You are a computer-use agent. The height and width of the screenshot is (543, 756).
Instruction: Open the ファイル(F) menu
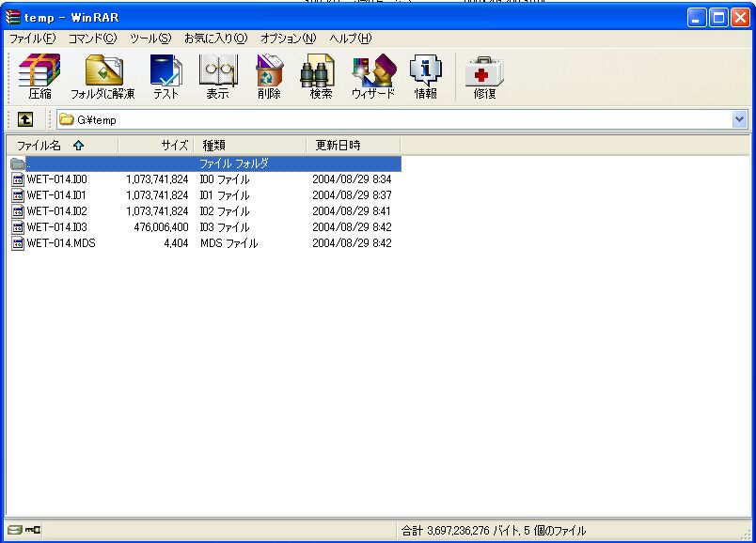(x=33, y=39)
